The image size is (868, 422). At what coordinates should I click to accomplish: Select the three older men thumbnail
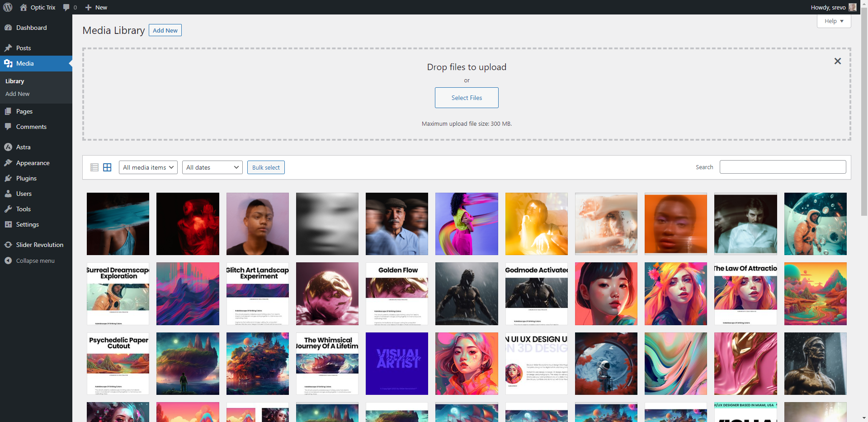[397, 224]
